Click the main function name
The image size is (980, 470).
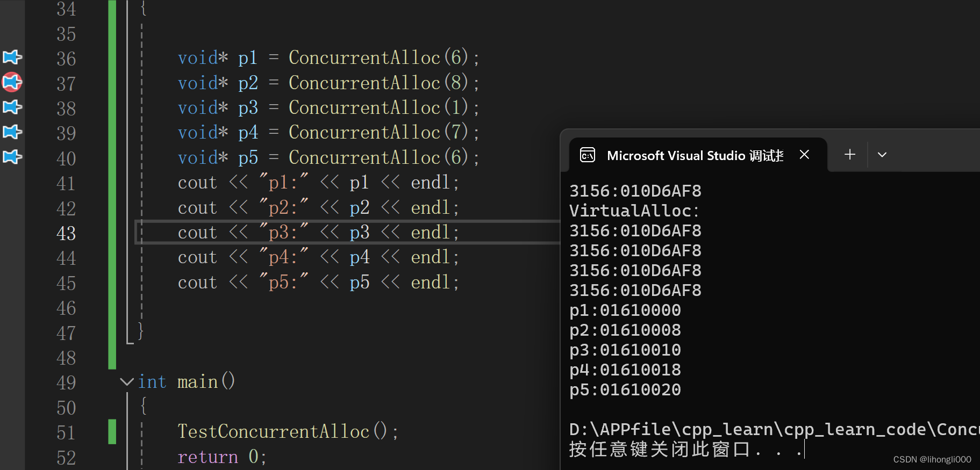197,382
